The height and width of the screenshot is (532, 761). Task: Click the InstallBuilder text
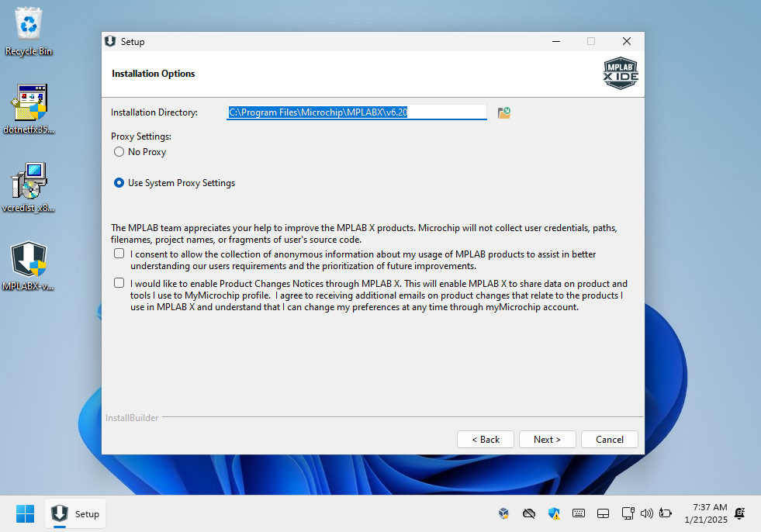(132, 418)
